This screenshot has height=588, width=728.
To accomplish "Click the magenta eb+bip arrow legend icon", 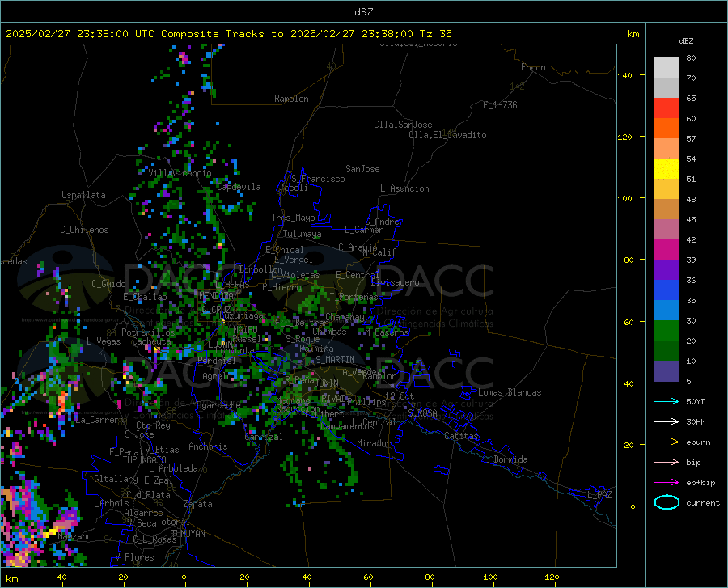I will click(667, 483).
